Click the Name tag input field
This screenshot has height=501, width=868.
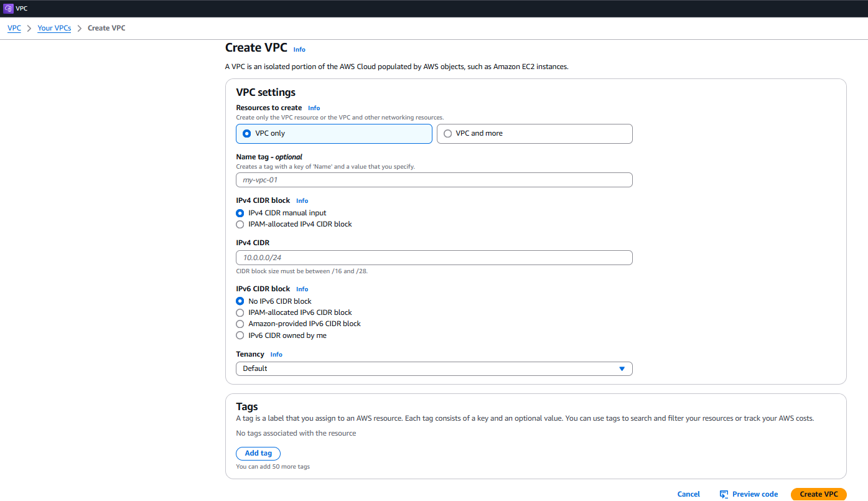(434, 180)
